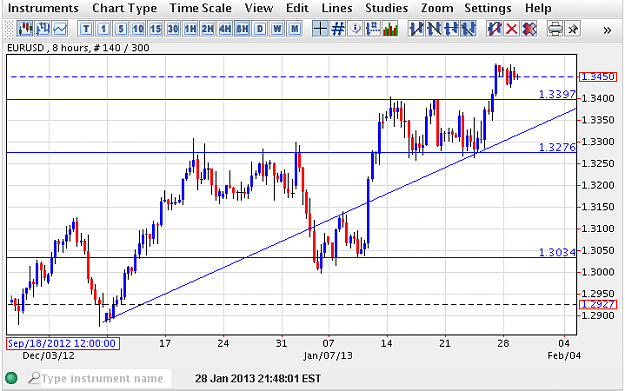Open the Studies menu
Viewport: 625px width, 391px height.
point(387,8)
